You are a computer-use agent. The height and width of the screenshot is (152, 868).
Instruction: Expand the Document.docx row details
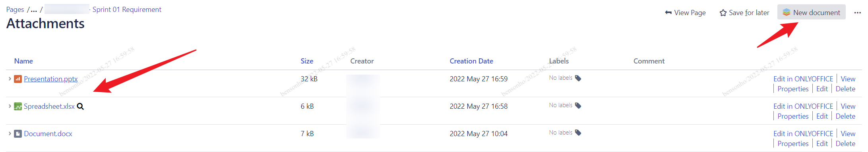(10, 133)
